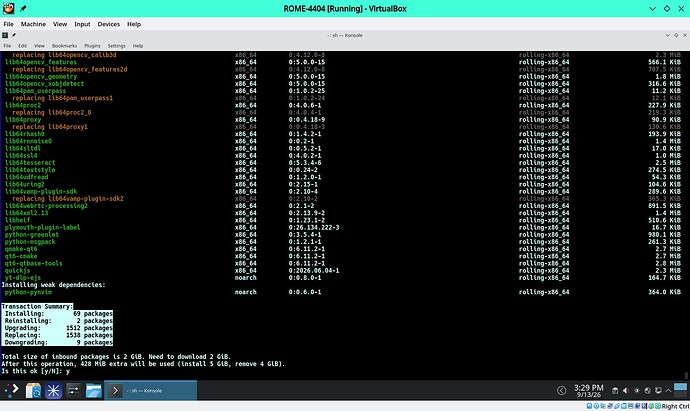Click version 0:2026.06.04-1 of quickjs

314,271
